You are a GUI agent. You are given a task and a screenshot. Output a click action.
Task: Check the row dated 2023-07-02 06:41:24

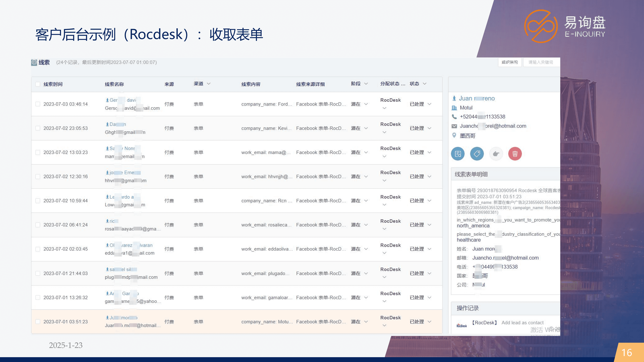38,225
